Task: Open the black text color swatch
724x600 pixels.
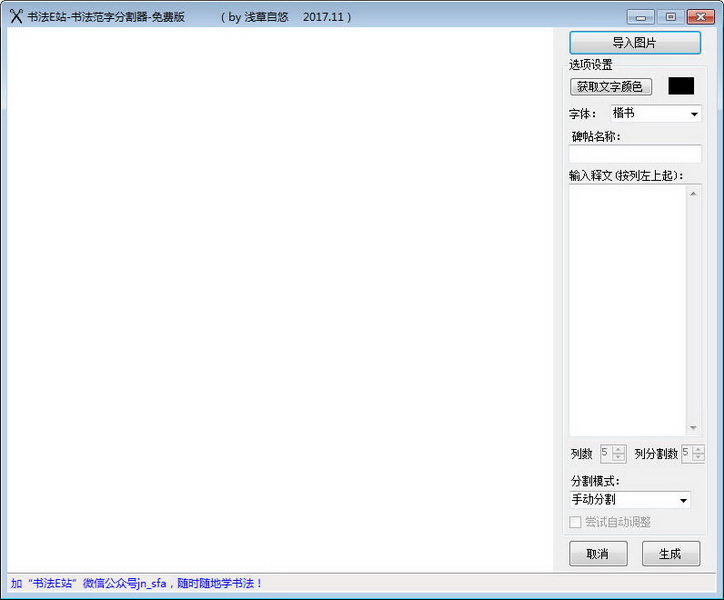Action: pyautogui.click(x=681, y=86)
